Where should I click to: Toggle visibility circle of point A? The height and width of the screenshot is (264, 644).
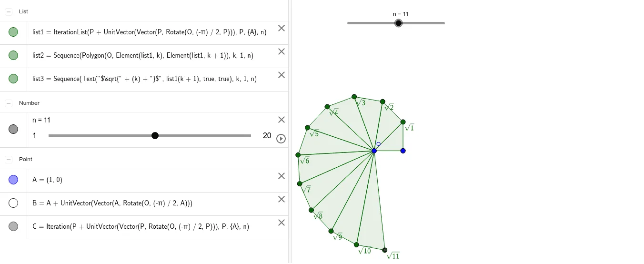tap(13, 180)
